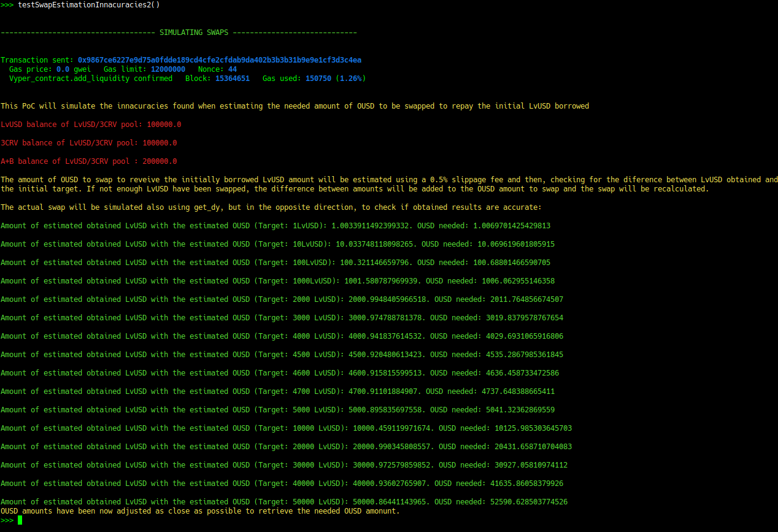This screenshot has height=532, width=778.
Task: Click the green cursor at the bottom prompt
Action: [20, 520]
